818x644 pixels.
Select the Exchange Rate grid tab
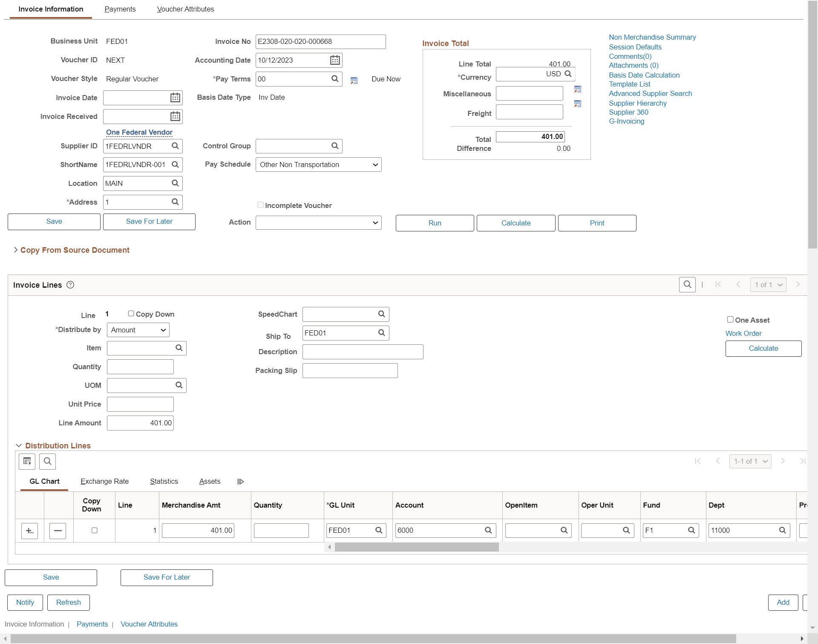point(104,481)
